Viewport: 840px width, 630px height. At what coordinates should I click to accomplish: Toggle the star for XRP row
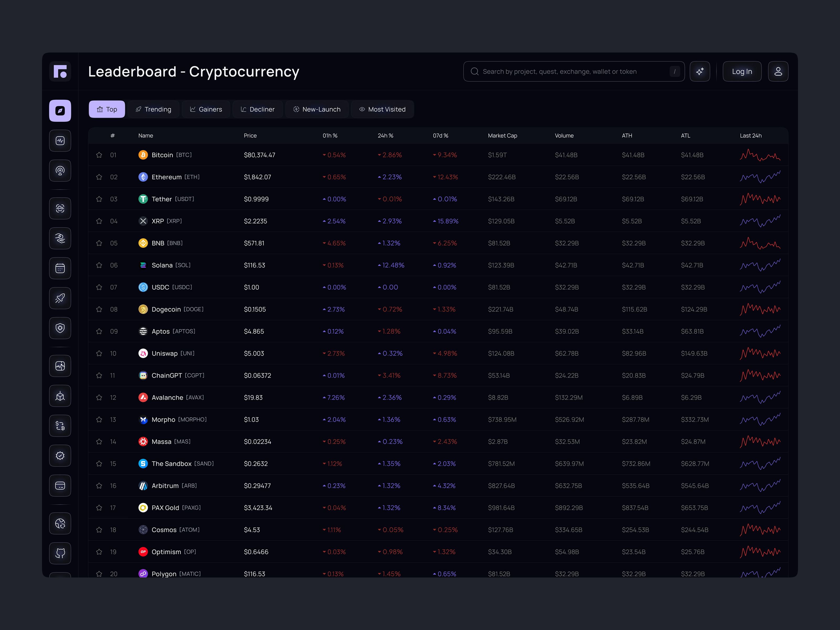[99, 221]
